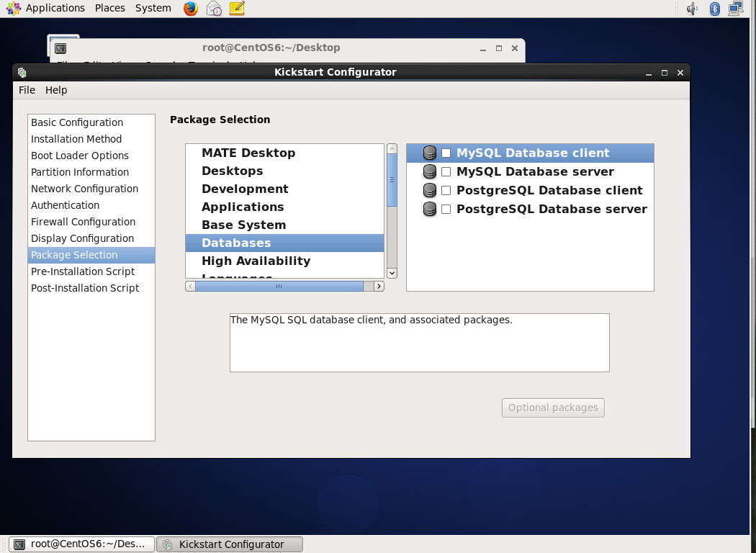Click the MySQL Database client database icon
The image size is (756, 553).
429,153
